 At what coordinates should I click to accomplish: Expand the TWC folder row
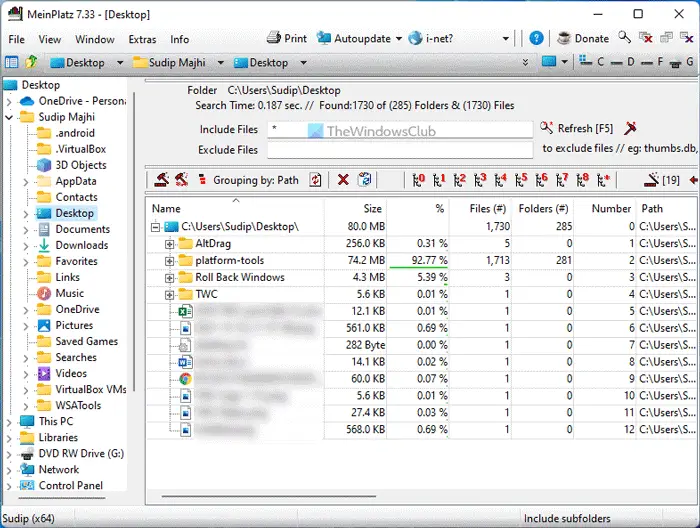tap(169, 295)
